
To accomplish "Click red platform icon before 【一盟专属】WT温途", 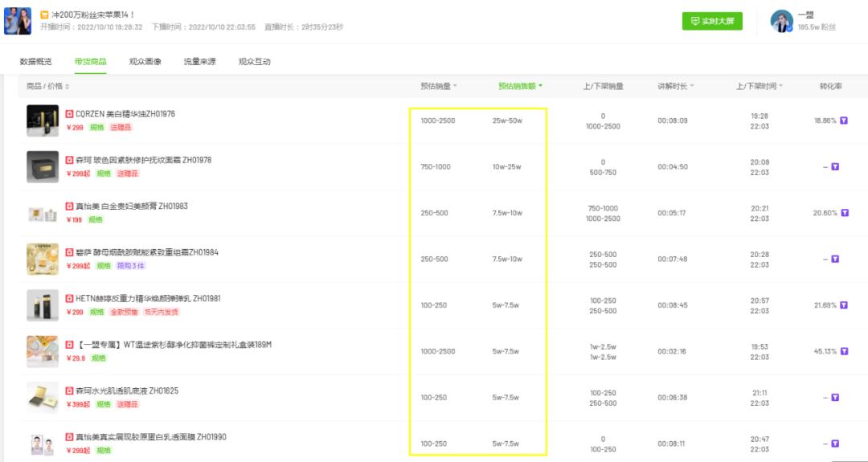I will pyautogui.click(x=69, y=345).
